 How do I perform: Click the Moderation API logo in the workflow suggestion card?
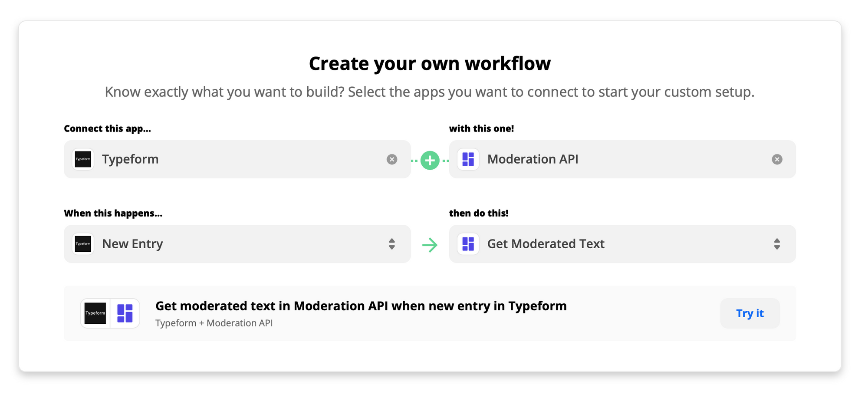[x=125, y=313]
